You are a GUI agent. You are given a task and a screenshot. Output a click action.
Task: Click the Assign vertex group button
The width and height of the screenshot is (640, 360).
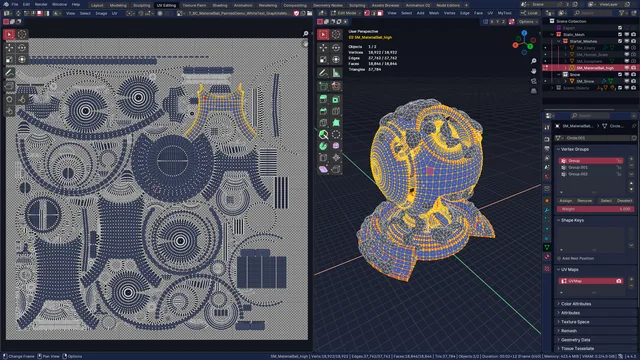[565, 201]
